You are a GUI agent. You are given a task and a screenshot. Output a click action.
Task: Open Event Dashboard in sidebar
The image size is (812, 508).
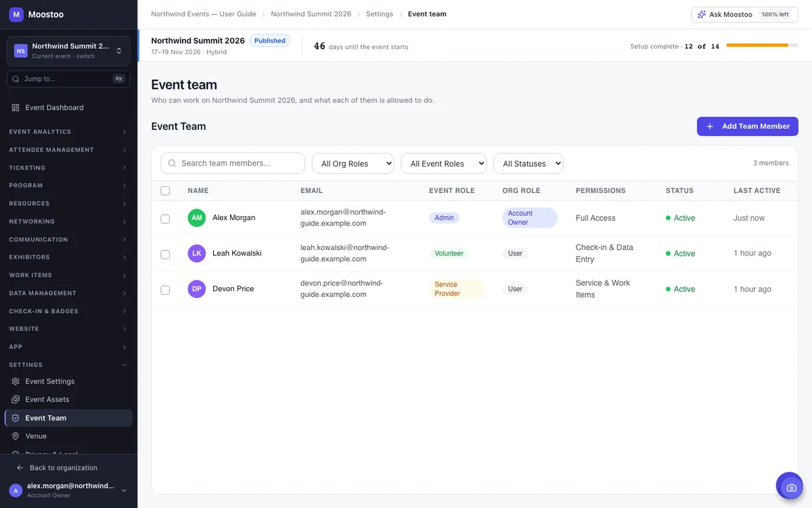click(68, 108)
